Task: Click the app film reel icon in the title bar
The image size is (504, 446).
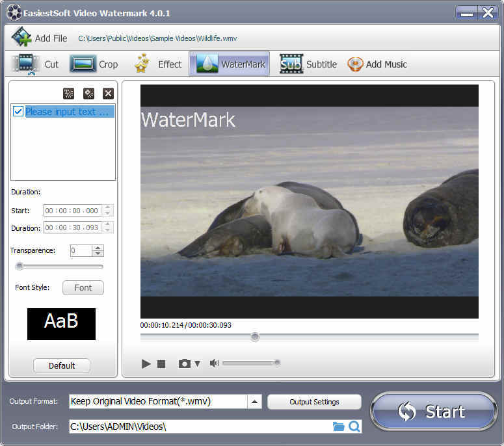Action: point(14,13)
